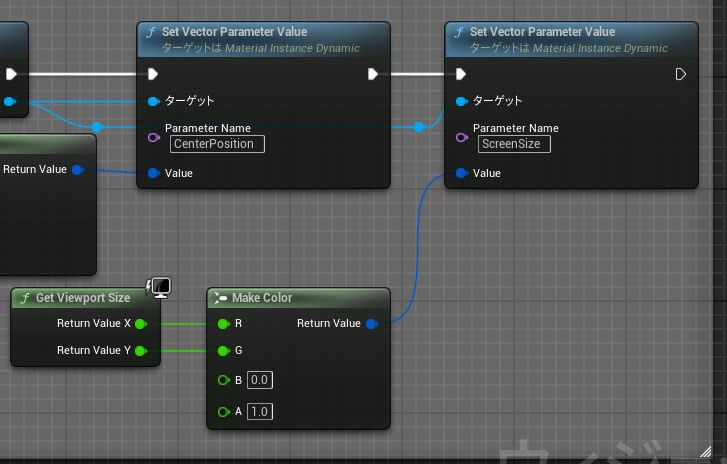Click Make Color Return Value output pin
Viewport: 727px width, 464px height.
coord(372,324)
